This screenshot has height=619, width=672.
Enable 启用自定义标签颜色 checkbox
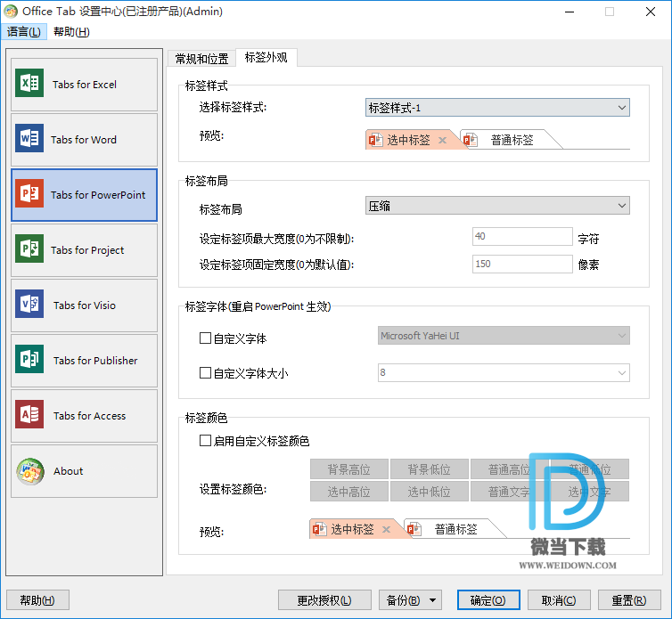point(206,441)
